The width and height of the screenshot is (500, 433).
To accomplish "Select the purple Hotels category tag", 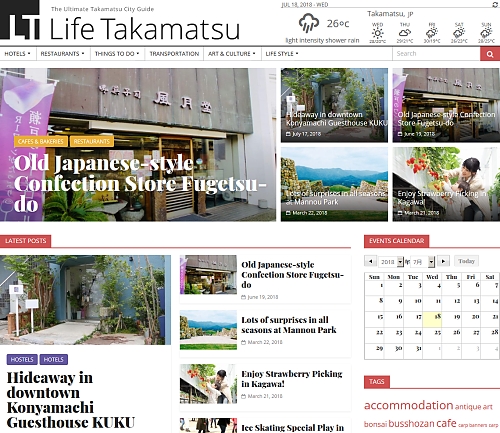I will pos(54,359).
